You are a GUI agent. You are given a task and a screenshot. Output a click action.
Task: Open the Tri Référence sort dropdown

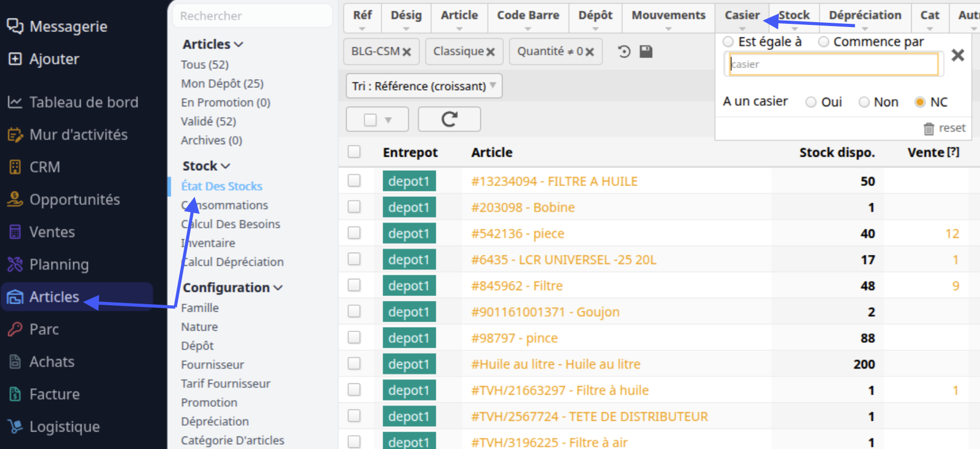424,86
